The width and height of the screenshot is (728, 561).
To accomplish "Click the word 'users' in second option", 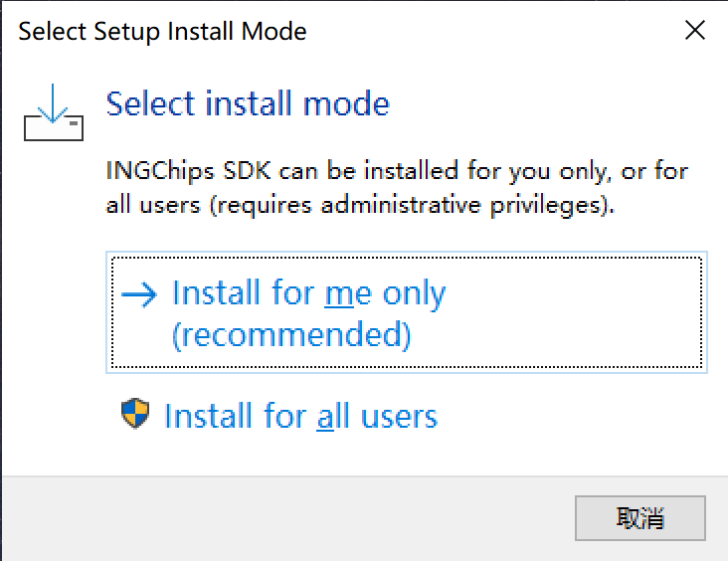I will 399,416.
